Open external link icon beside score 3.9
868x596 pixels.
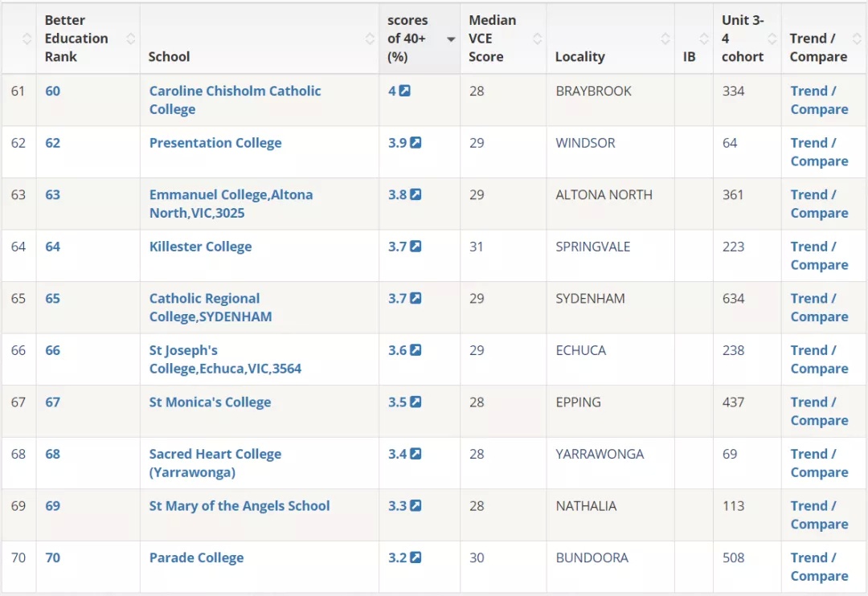[x=416, y=143]
